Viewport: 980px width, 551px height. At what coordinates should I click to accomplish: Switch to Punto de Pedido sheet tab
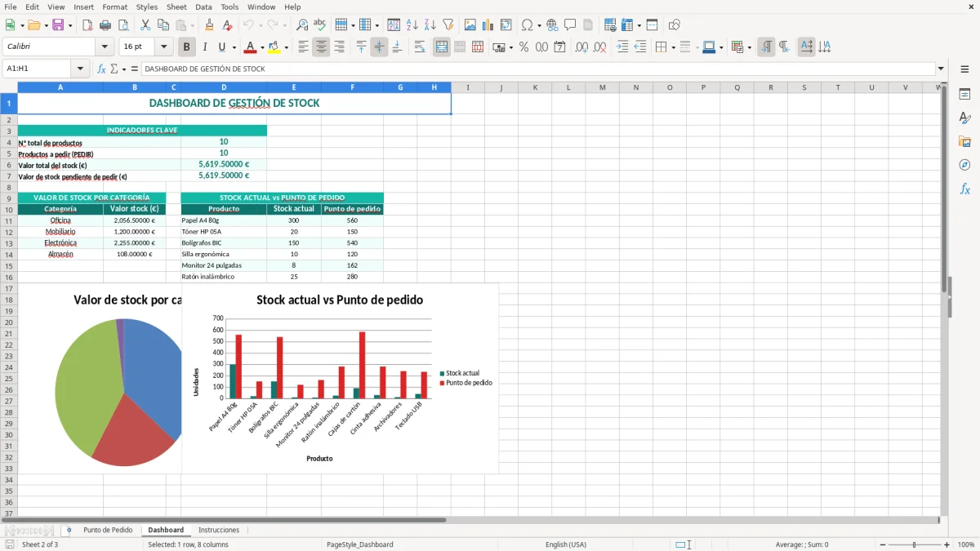point(108,530)
